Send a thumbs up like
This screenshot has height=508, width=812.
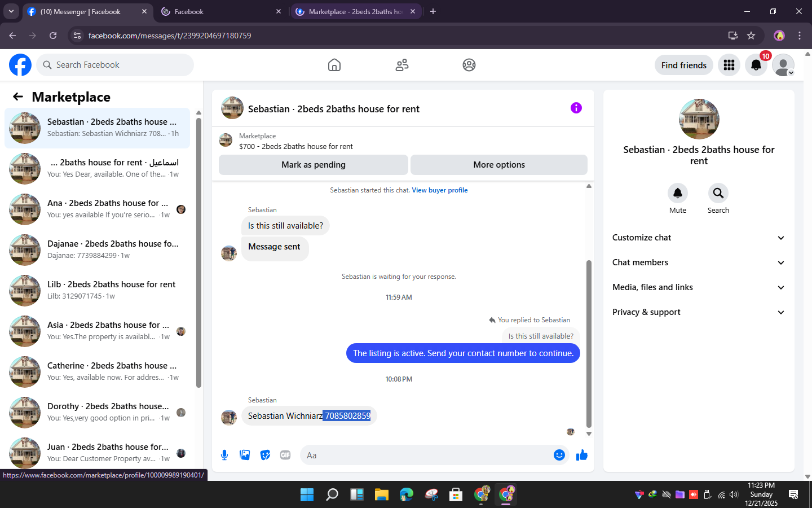(582, 455)
